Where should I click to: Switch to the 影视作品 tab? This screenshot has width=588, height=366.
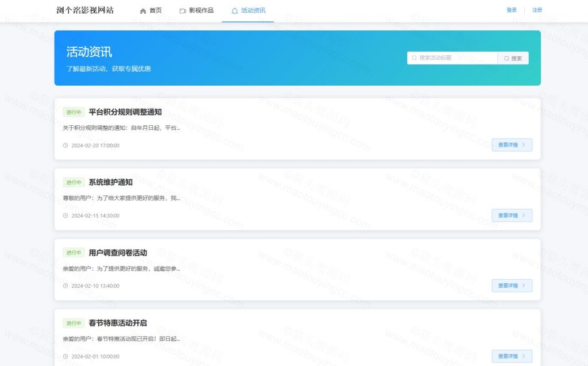click(196, 11)
